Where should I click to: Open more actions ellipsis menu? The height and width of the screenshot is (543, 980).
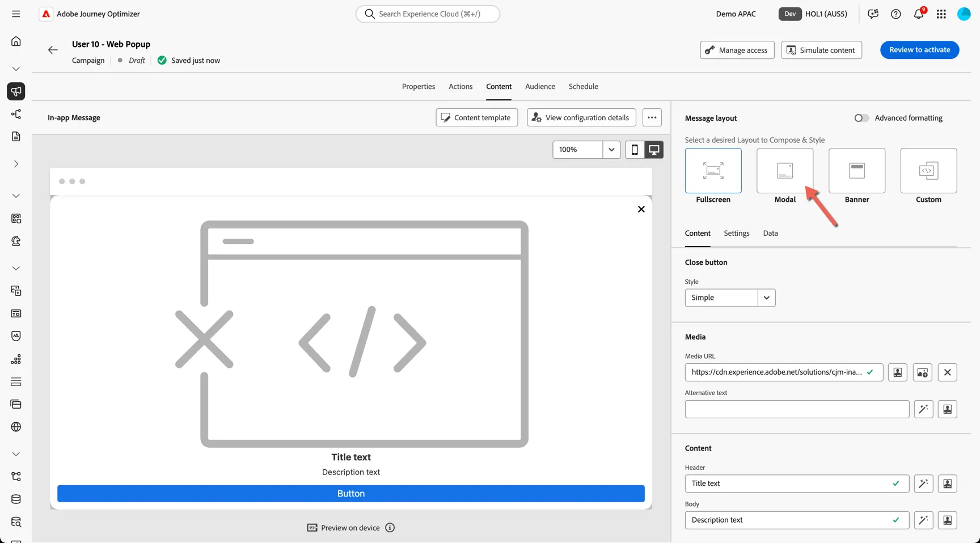click(652, 117)
